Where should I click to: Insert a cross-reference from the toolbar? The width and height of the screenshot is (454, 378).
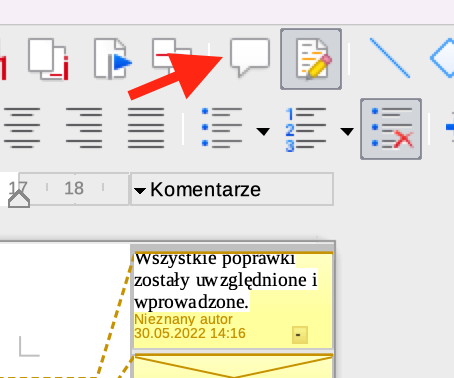coord(172,58)
